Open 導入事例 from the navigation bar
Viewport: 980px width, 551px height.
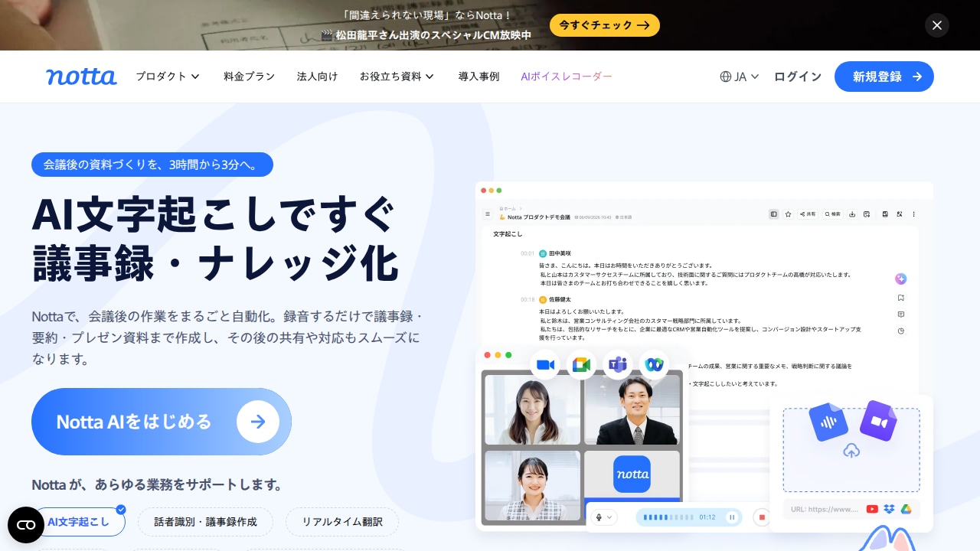point(479,77)
